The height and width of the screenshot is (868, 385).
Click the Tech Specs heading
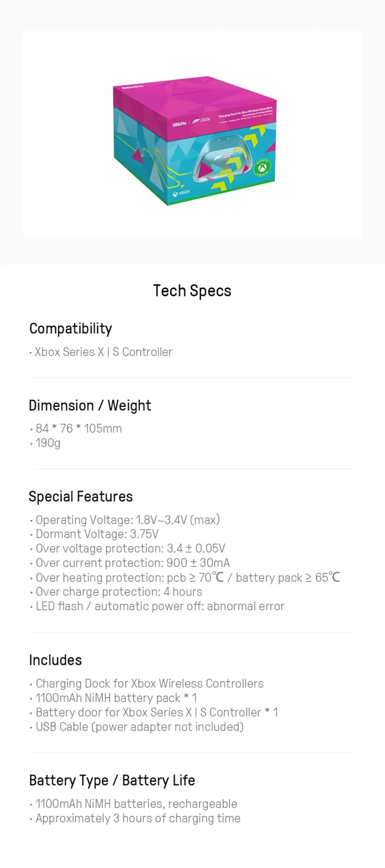(x=192, y=291)
